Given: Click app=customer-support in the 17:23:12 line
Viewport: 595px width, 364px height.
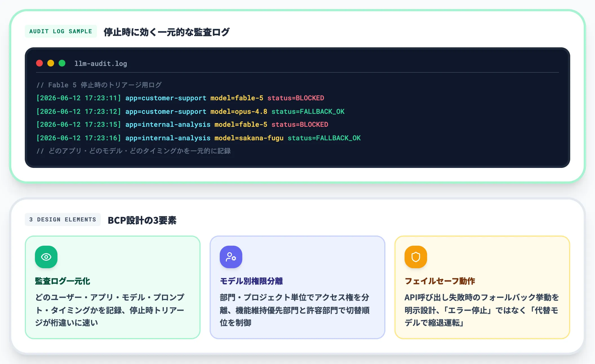Looking at the screenshot, I should tap(166, 112).
